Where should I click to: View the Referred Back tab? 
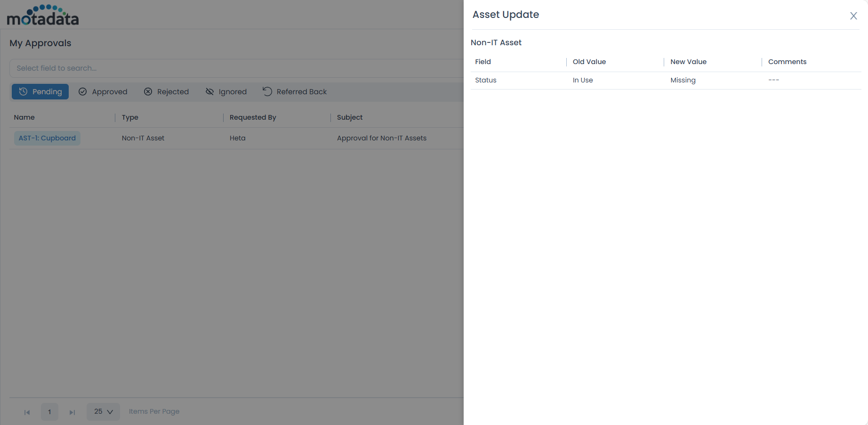(295, 92)
